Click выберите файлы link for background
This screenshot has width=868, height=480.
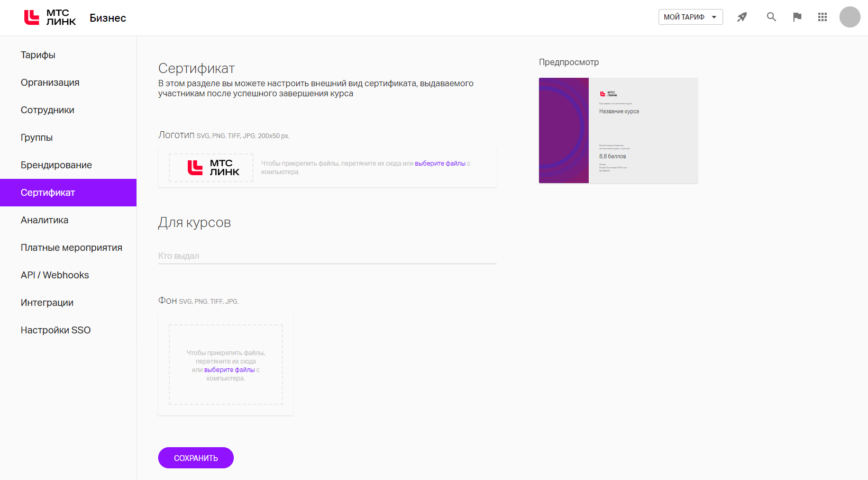coord(230,370)
